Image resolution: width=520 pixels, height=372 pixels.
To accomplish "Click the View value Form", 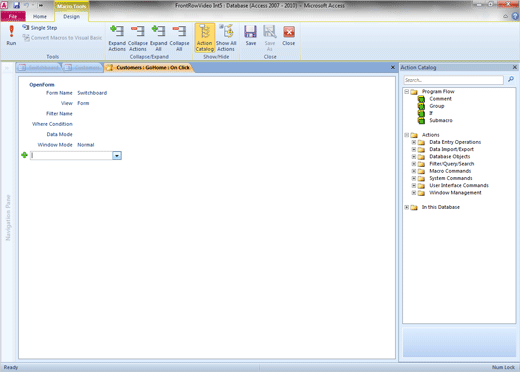I will [83, 103].
